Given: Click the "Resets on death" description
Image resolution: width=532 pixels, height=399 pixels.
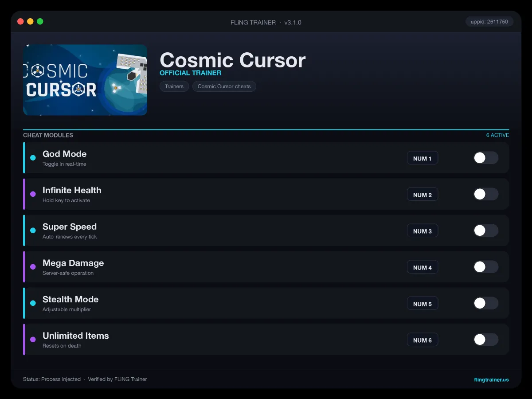Looking at the screenshot, I should coord(62,346).
